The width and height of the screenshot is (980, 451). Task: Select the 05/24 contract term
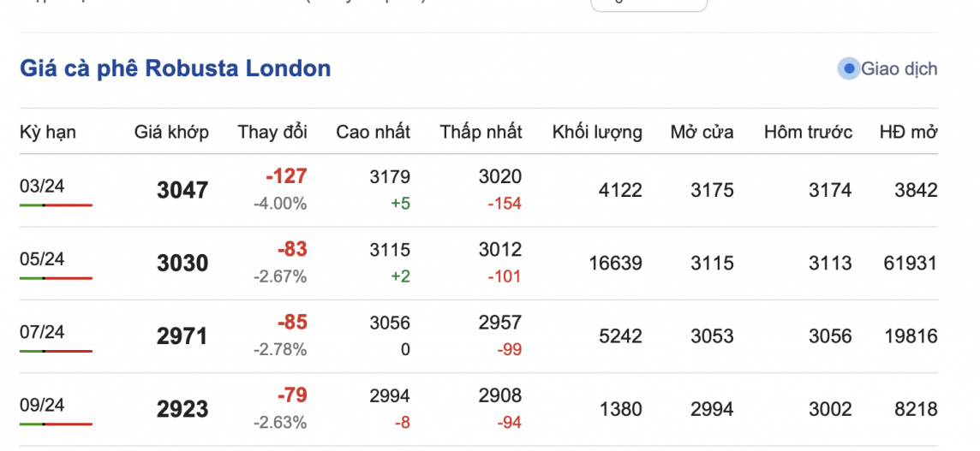(x=42, y=258)
